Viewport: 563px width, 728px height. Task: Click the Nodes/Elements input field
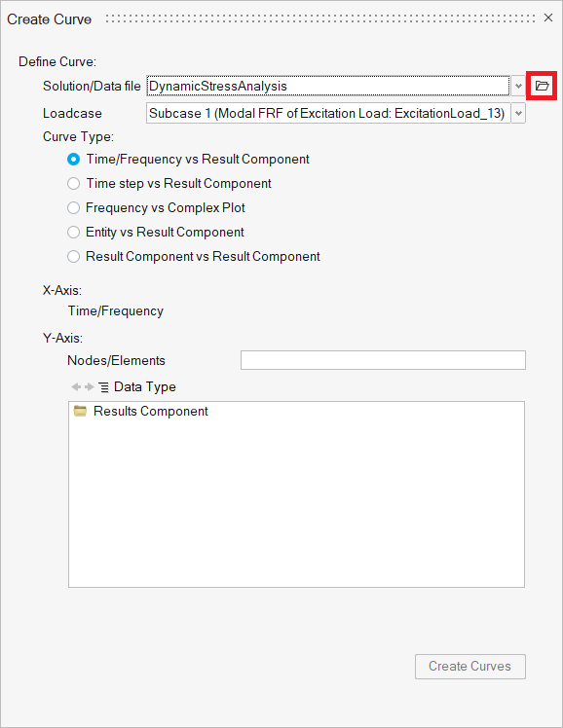(x=383, y=360)
